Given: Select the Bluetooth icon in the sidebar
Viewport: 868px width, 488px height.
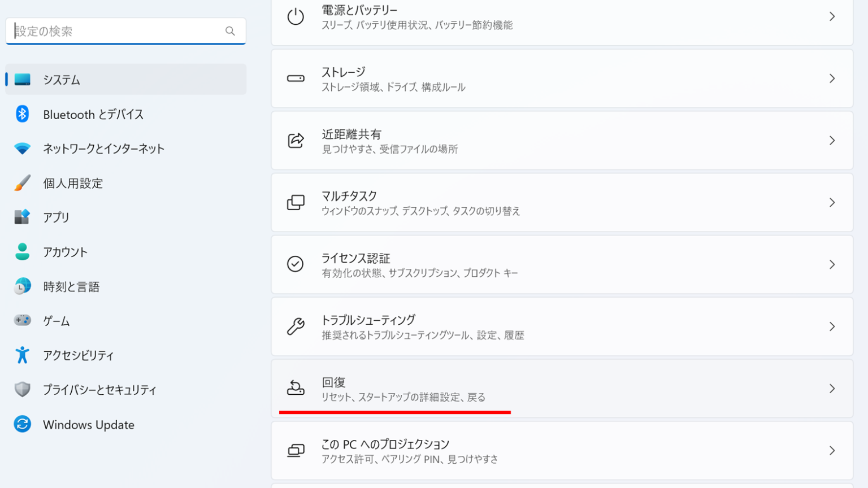Looking at the screenshot, I should click(21, 114).
